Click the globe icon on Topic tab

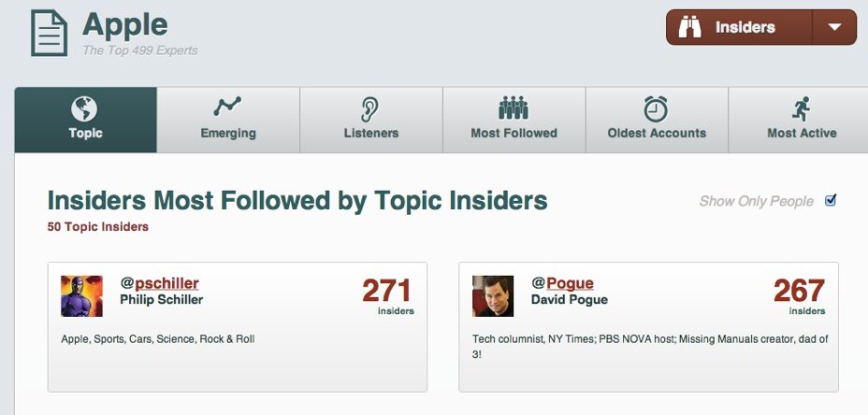click(84, 108)
